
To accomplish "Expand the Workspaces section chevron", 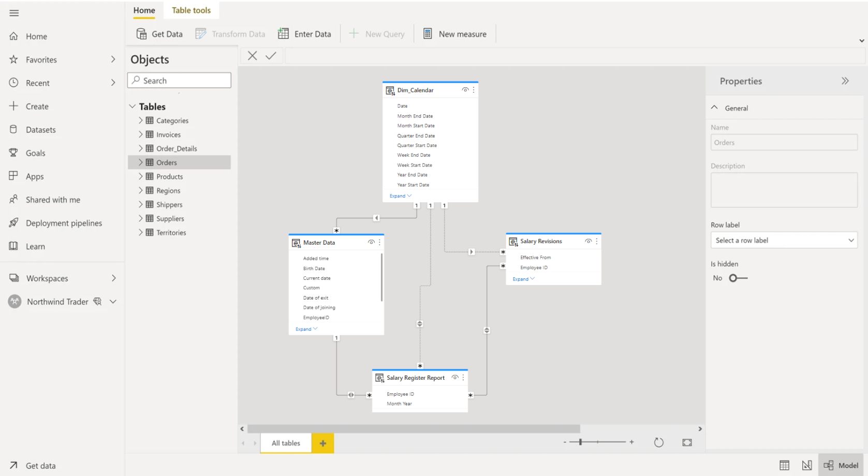I will pos(113,278).
